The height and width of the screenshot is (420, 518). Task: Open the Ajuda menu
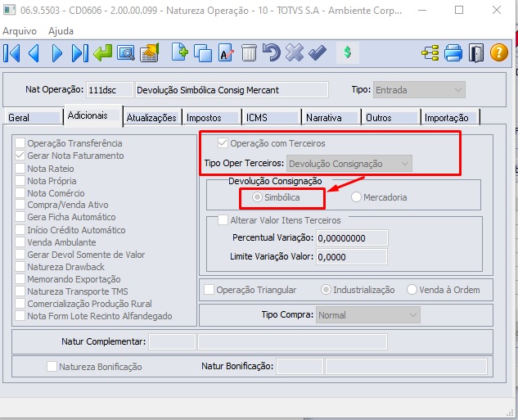tap(61, 31)
